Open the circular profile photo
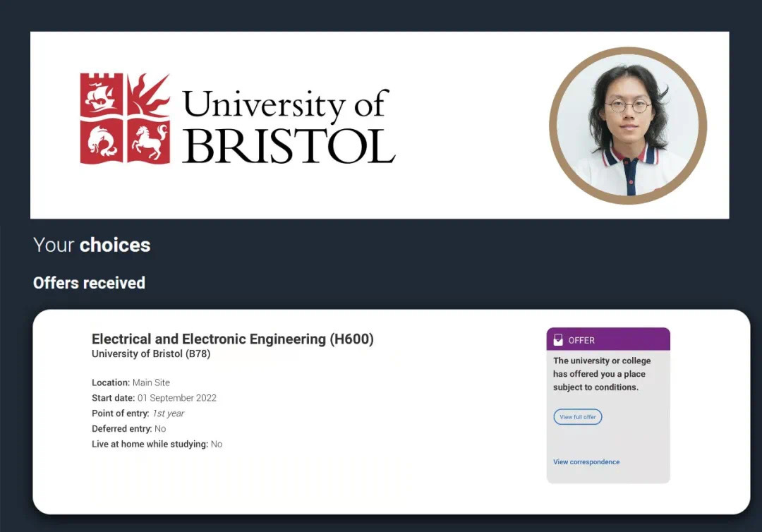 pyautogui.click(x=628, y=126)
